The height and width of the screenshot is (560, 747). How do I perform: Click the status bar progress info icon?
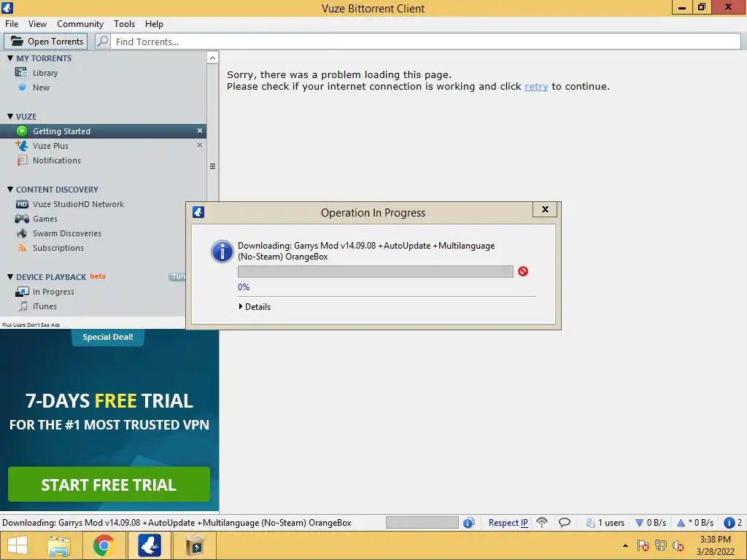coord(469,523)
